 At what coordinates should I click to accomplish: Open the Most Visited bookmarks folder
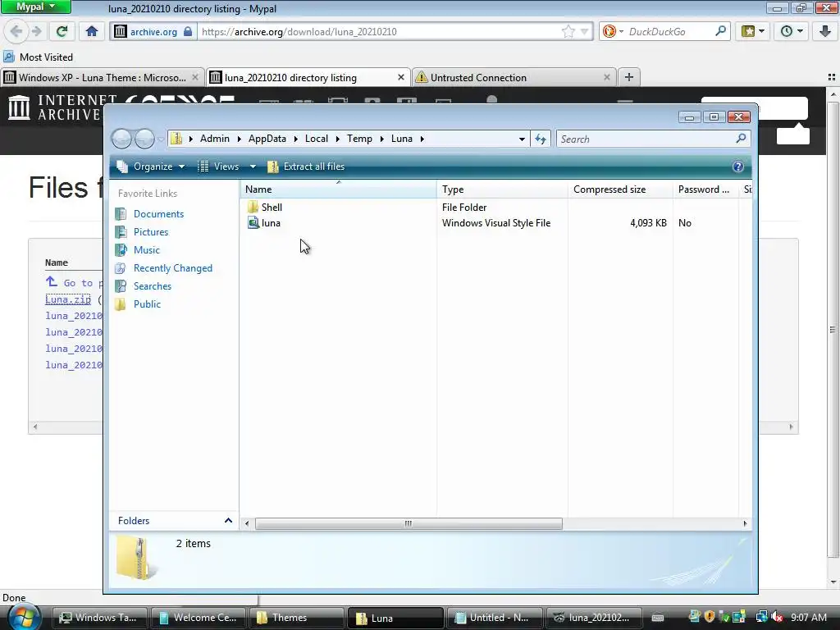(38, 57)
